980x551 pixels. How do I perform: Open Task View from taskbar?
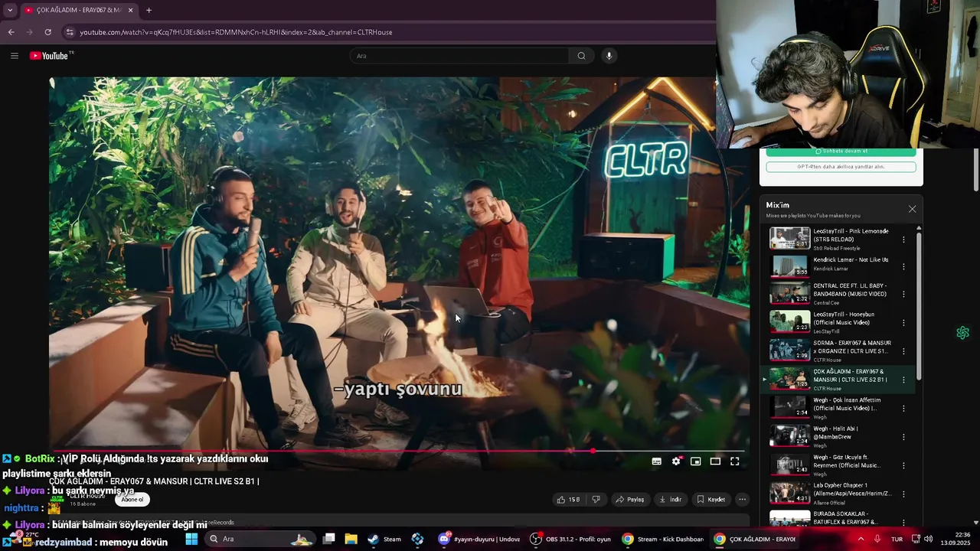coord(328,539)
